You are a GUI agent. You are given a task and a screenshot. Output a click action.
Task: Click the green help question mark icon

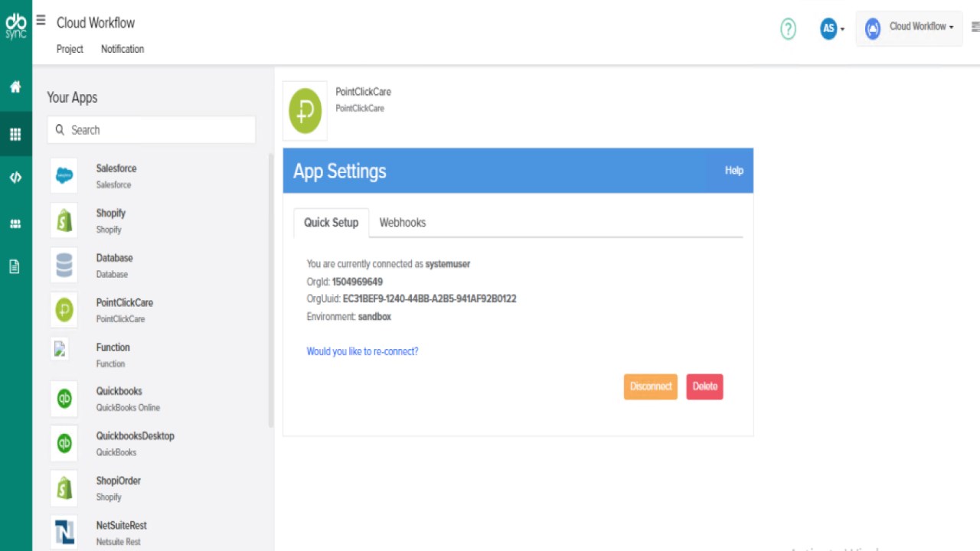(788, 29)
